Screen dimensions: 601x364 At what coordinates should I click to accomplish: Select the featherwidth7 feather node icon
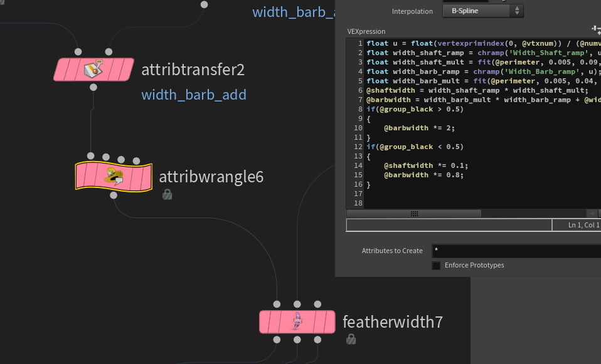point(297,321)
